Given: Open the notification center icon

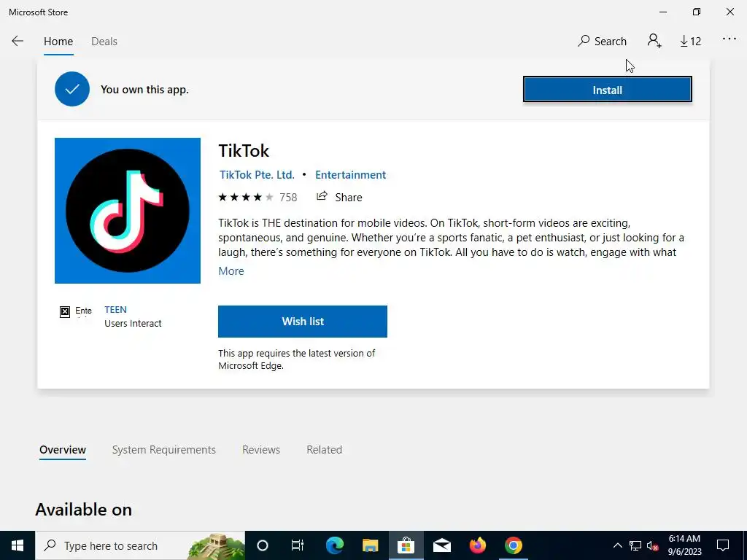Looking at the screenshot, I should [x=723, y=545].
